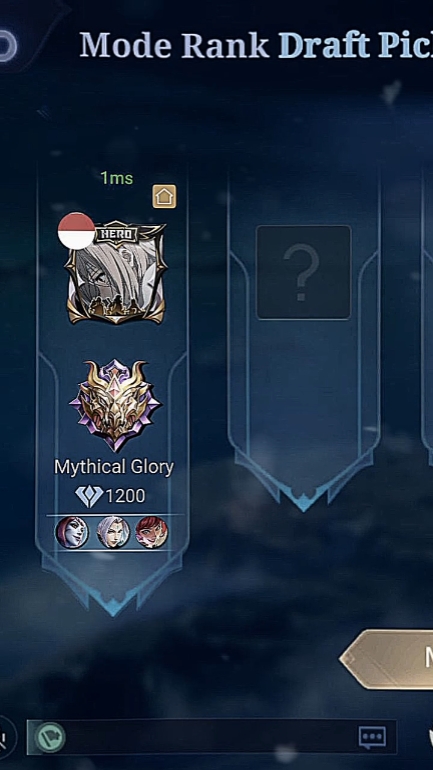Viewport: 433px width, 770px height.
Task: Tap the Mythical Glory rank emblem
Action: click(x=115, y=405)
